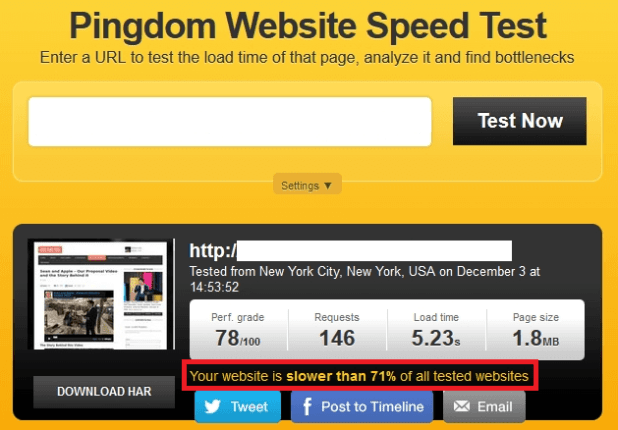Click the 'Tested from New York City' text
Viewport: 618px width, 430px height.
point(365,279)
